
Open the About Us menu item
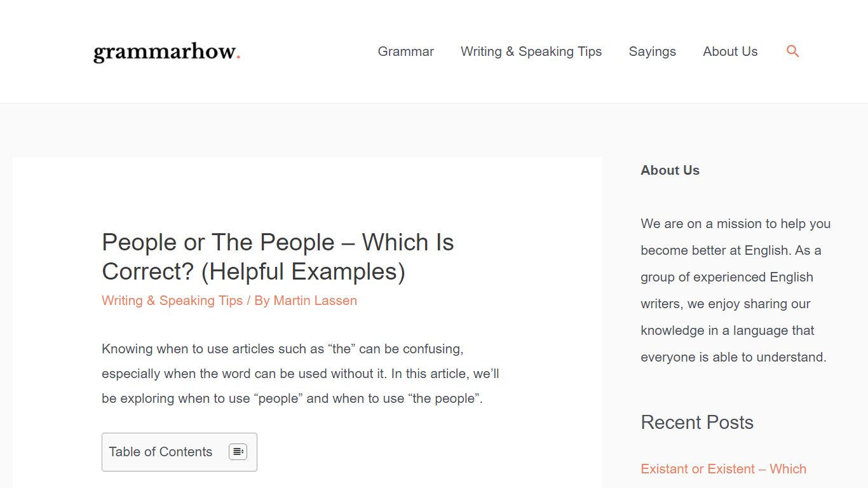[730, 51]
